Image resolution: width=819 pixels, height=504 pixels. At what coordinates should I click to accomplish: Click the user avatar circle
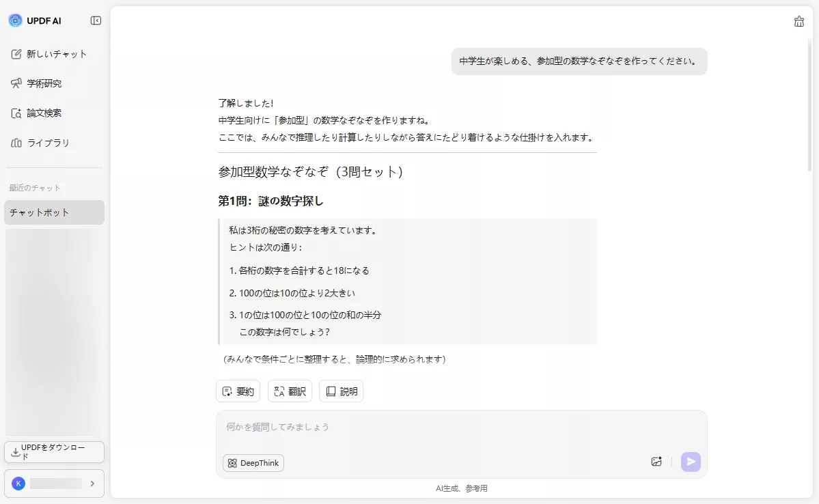point(18,483)
